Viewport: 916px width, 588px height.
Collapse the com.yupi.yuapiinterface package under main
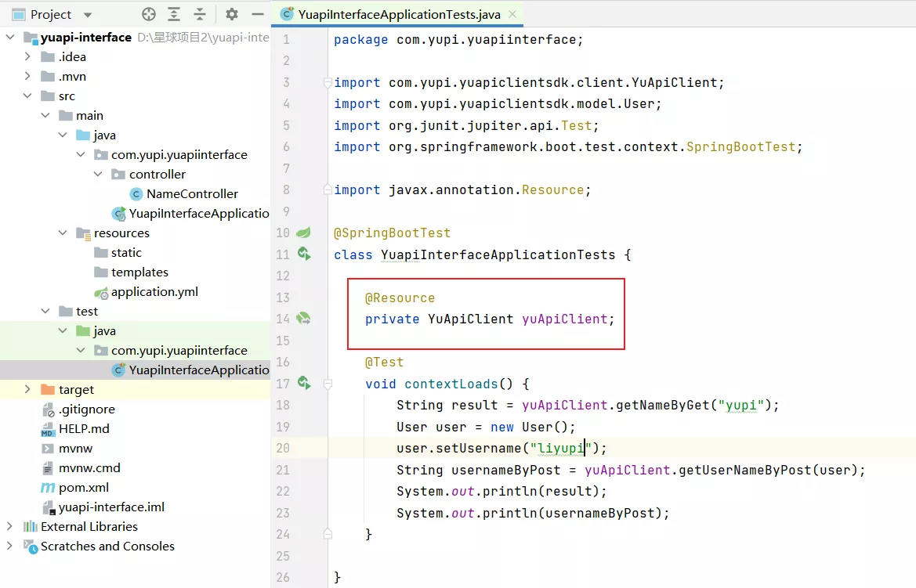click(81, 155)
